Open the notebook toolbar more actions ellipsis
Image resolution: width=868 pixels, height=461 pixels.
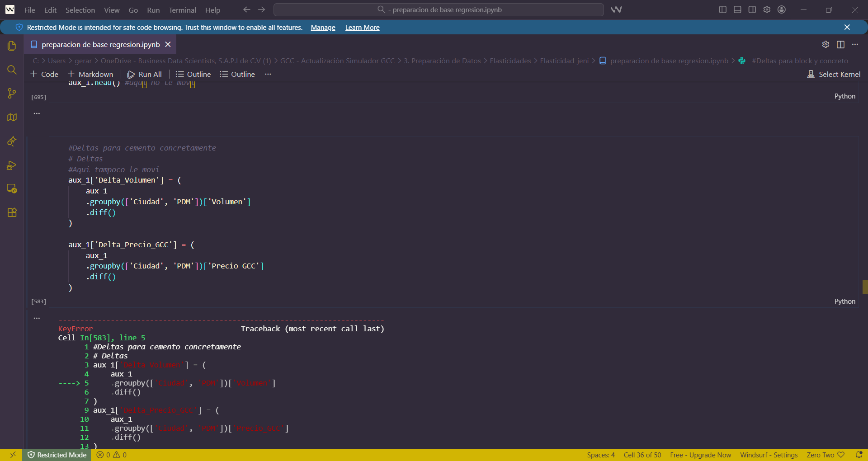(x=268, y=74)
